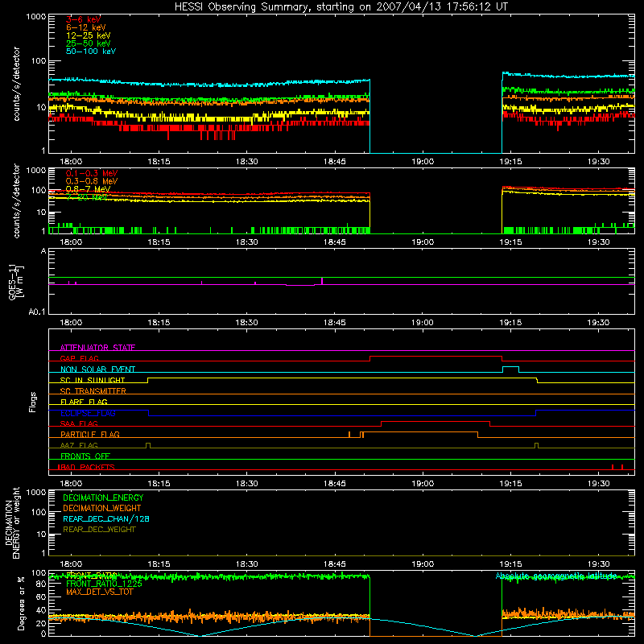
Task: Select the ECLIPSE_FLAG label
Action: [x=88, y=413]
